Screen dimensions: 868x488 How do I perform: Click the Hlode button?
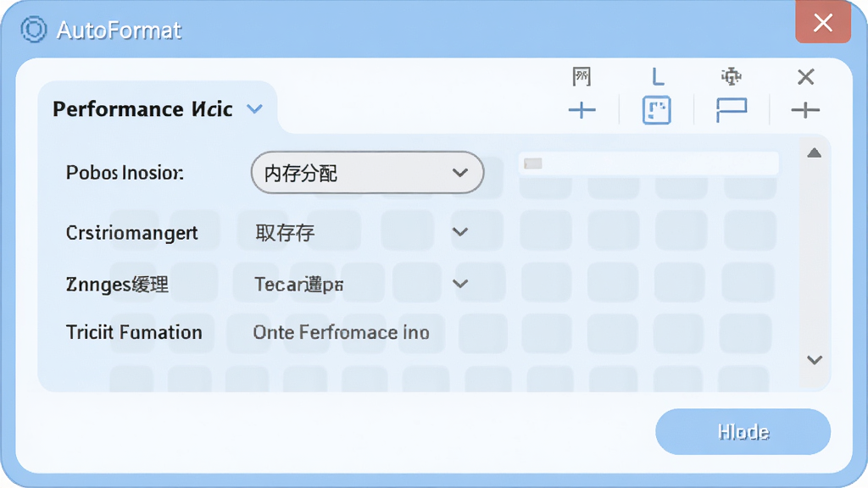tap(743, 431)
